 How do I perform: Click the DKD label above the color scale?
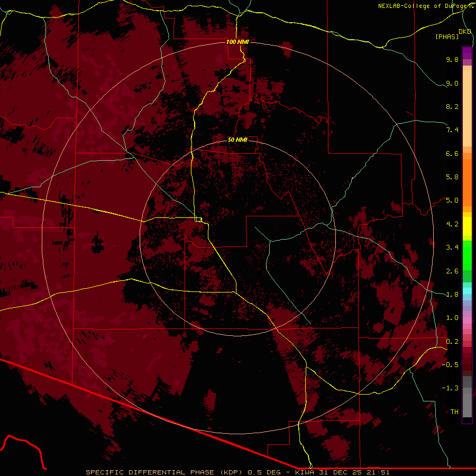click(x=465, y=32)
